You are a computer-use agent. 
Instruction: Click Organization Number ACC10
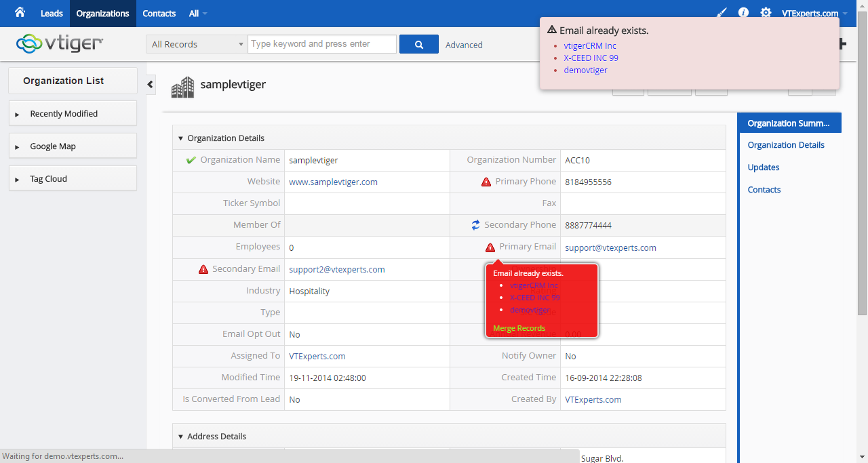coord(578,160)
